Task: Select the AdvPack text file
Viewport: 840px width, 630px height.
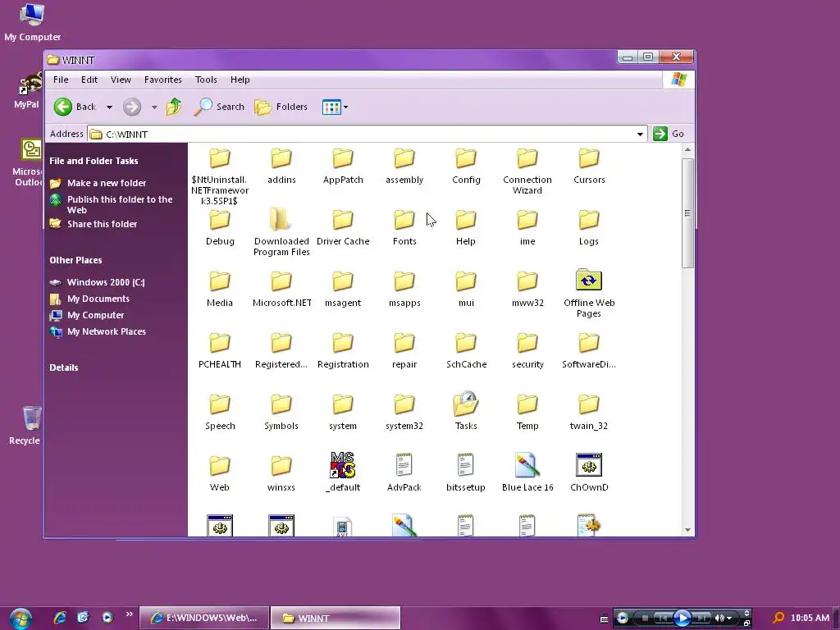Action: (x=404, y=472)
